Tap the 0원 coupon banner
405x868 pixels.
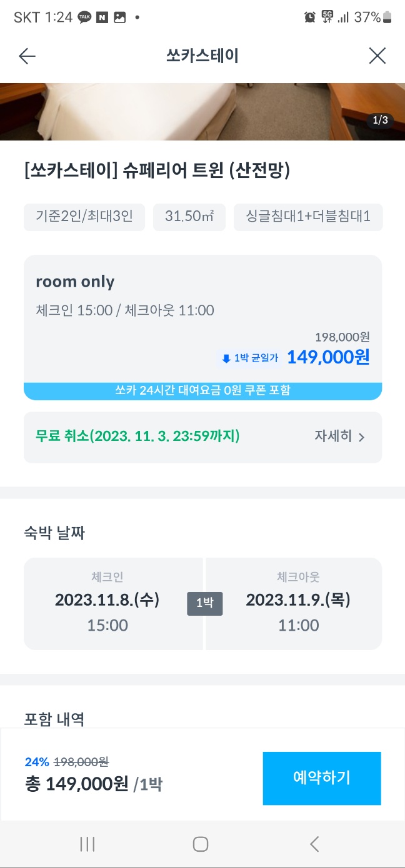tap(202, 390)
